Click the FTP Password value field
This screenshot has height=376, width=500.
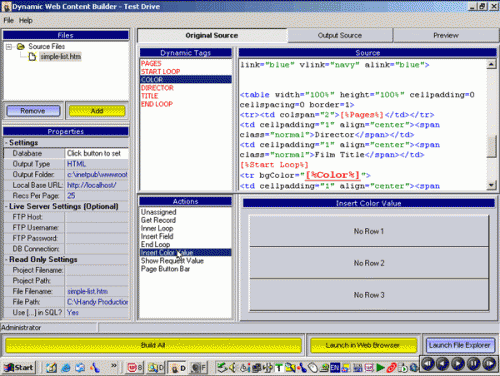[x=97, y=238]
